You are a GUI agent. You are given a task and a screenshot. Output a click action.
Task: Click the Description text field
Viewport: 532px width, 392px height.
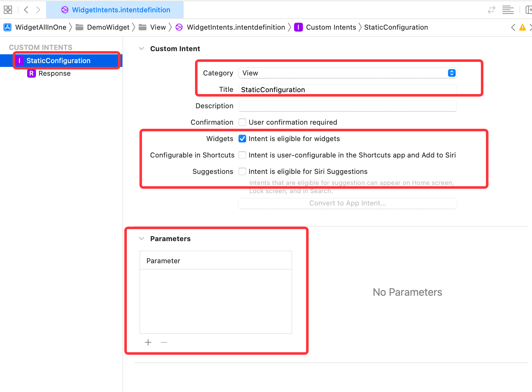coord(347,106)
